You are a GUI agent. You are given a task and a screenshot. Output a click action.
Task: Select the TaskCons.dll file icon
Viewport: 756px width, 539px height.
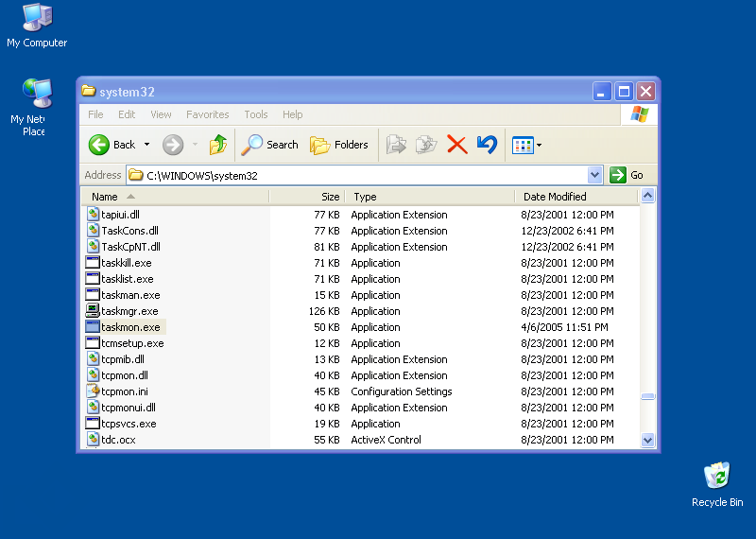[93, 230]
